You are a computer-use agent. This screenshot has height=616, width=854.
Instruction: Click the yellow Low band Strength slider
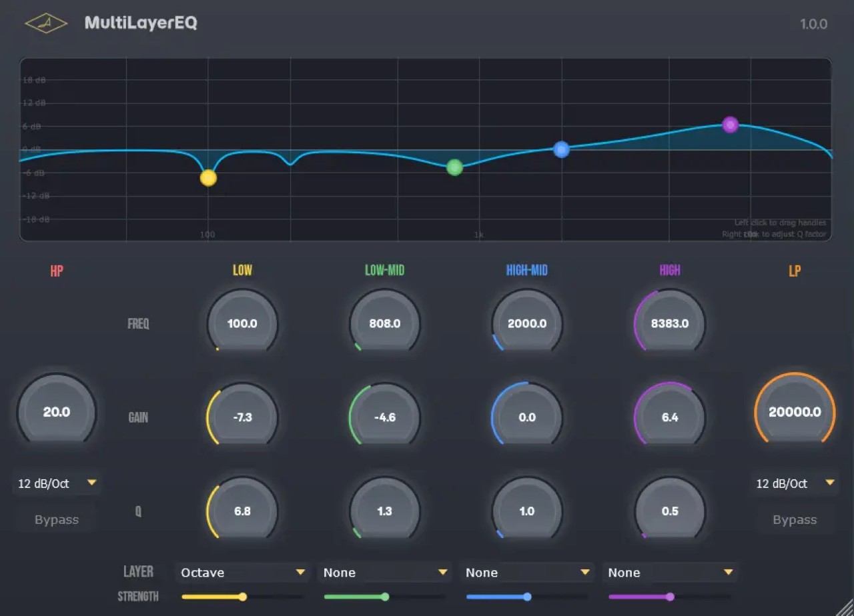click(x=243, y=597)
